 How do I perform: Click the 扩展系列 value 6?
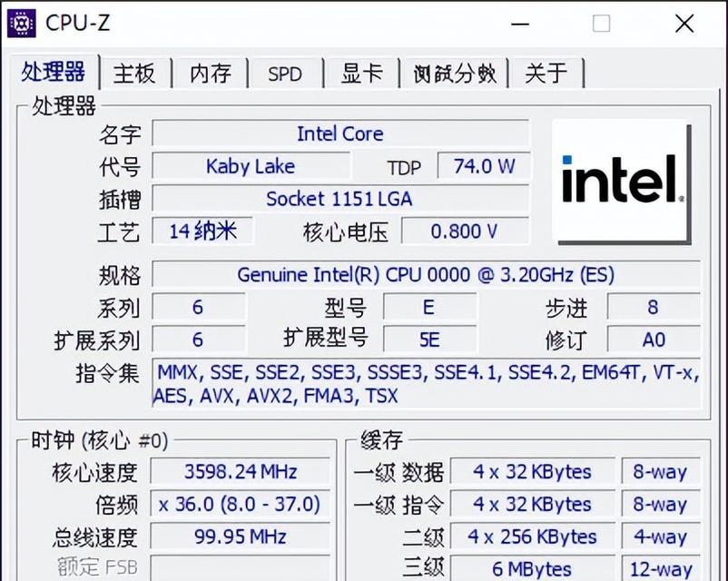click(x=198, y=340)
